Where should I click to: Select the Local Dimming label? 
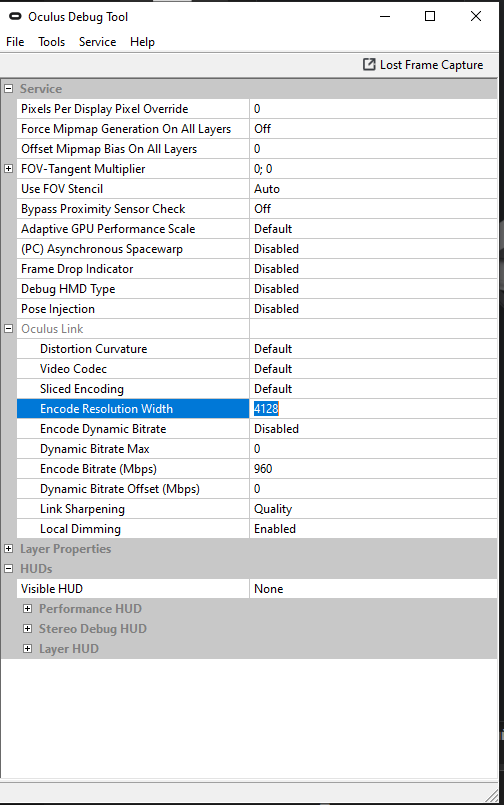click(x=81, y=529)
